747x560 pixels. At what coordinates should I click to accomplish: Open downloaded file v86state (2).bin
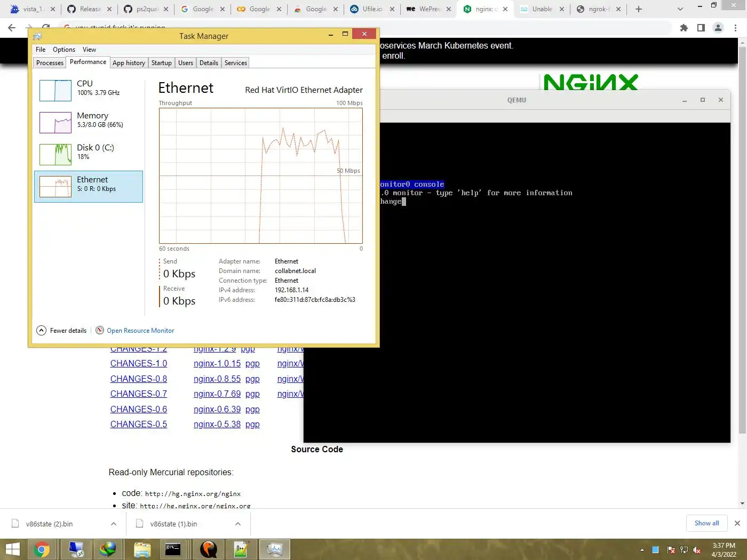click(49, 524)
